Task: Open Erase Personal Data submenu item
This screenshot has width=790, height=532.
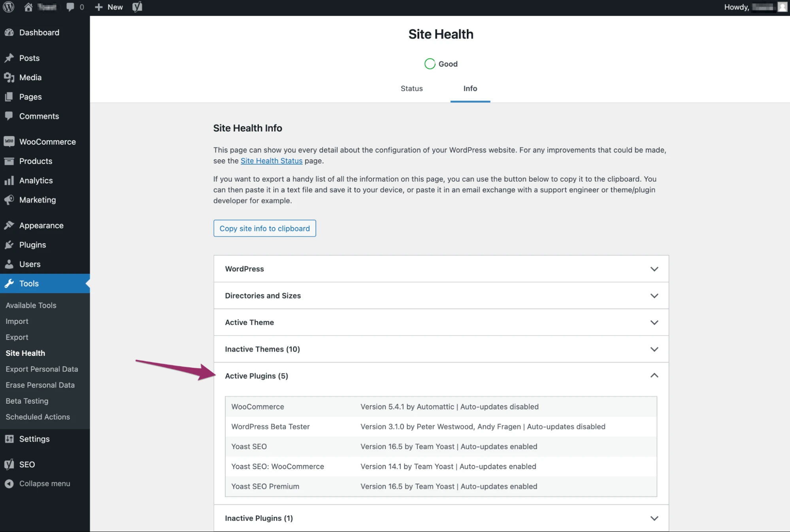Action: tap(40, 385)
